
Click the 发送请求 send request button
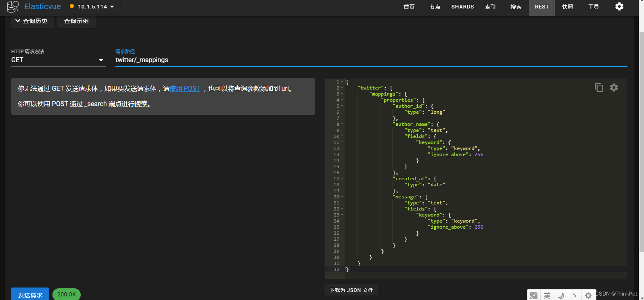point(30,294)
